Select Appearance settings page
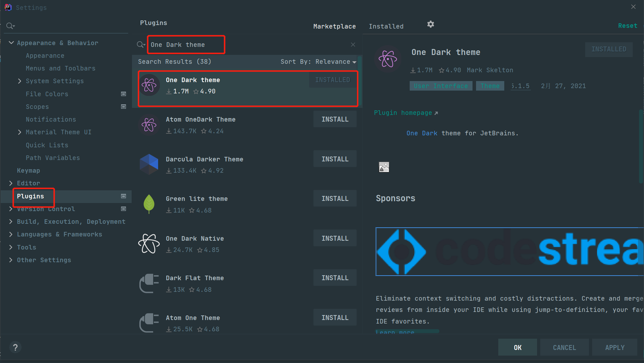This screenshot has width=644, height=363. coord(45,56)
